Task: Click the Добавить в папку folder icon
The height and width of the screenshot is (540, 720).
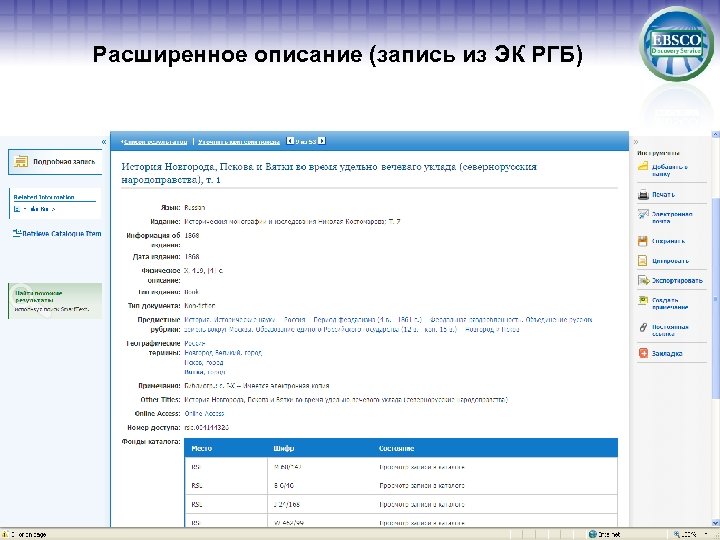Action: coord(643,166)
